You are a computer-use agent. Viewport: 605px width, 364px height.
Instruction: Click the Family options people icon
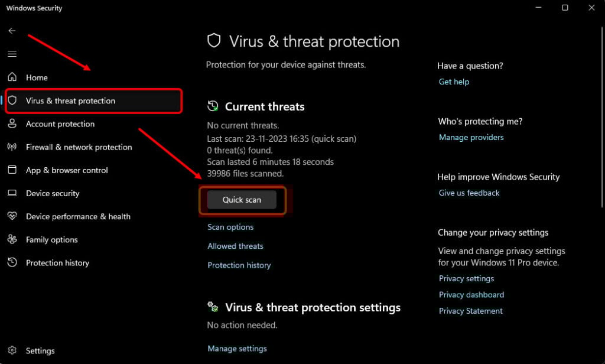(x=12, y=239)
